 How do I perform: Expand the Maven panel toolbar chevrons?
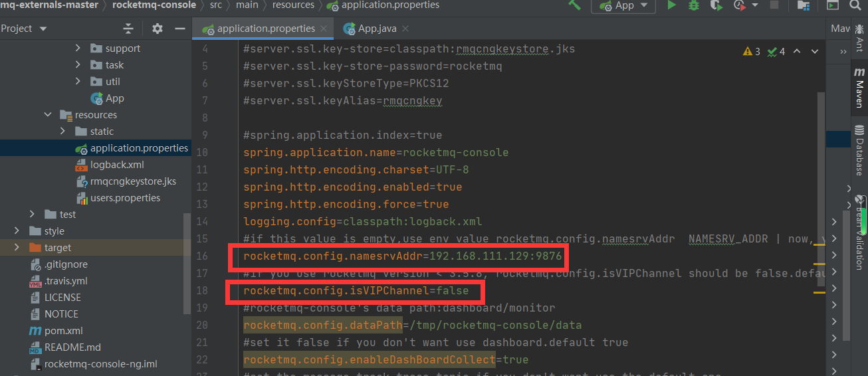(843, 52)
